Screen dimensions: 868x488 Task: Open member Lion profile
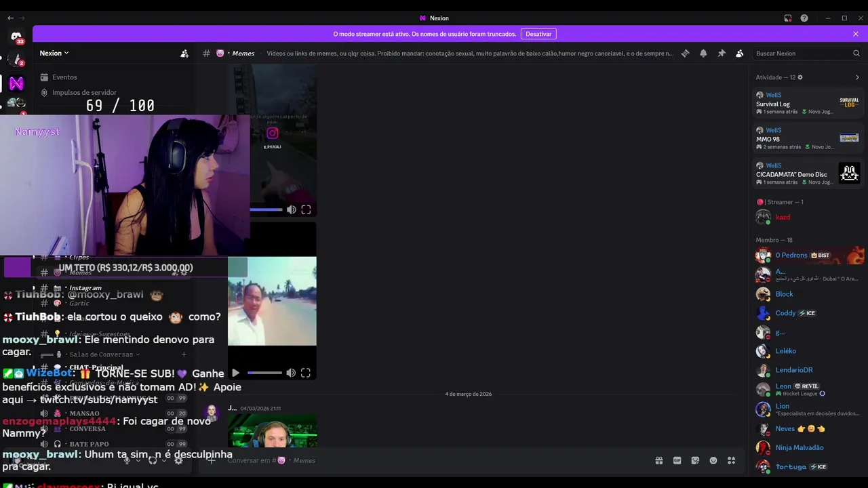(x=808, y=409)
